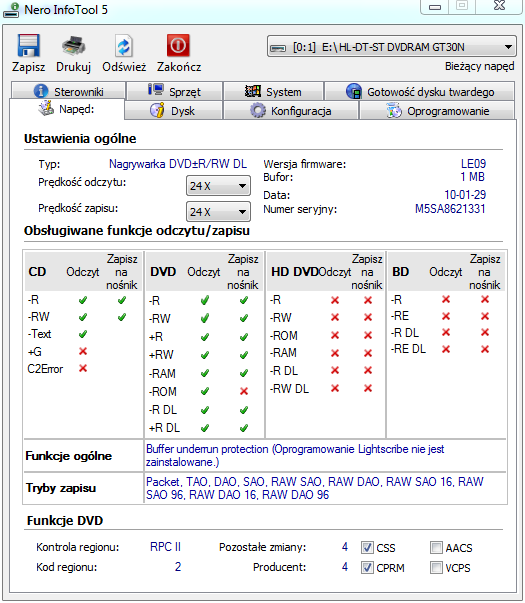Open the Prędkość odczytu 24 X dropdown
The height and width of the screenshot is (603, 525).
coord(218,186)
